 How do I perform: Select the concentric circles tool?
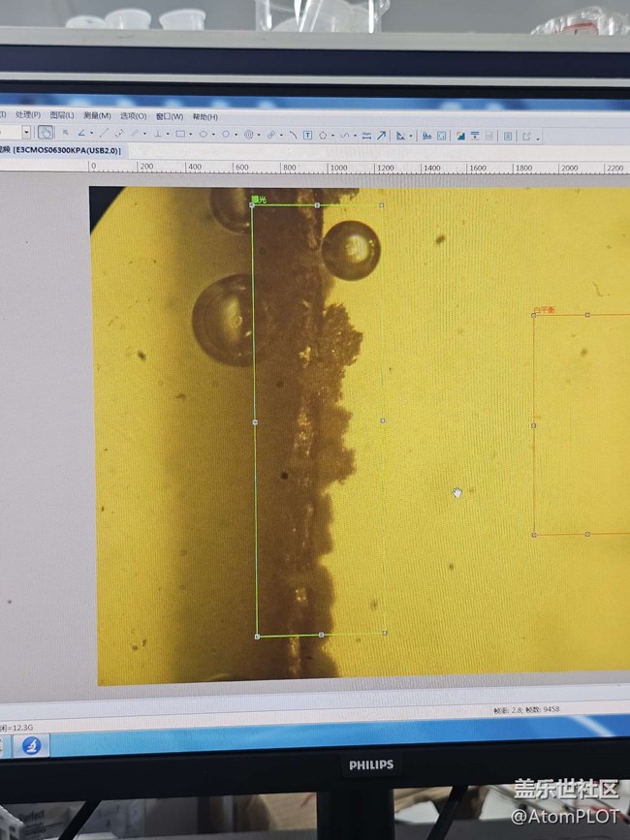[249, 135]
